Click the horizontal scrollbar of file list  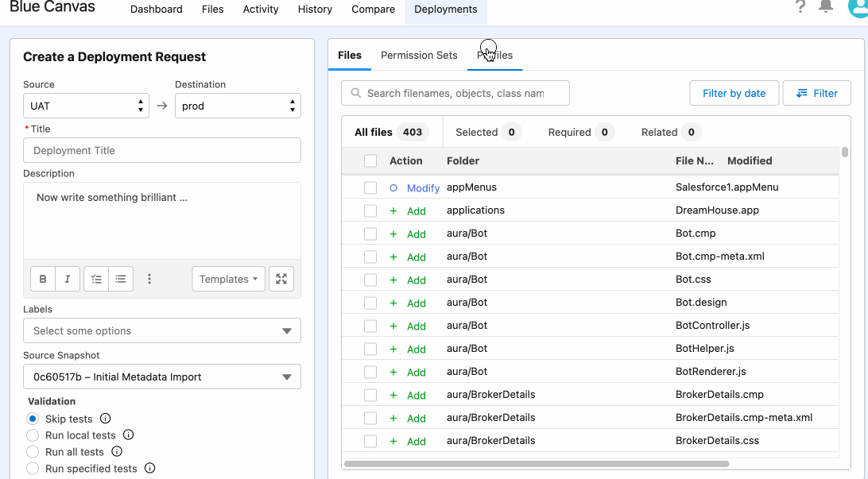coord(537,464)
